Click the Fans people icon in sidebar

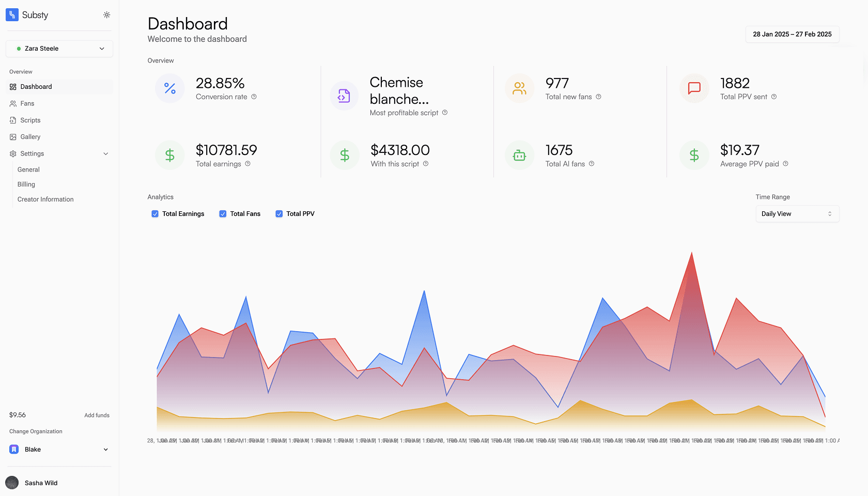coord(13,103)
